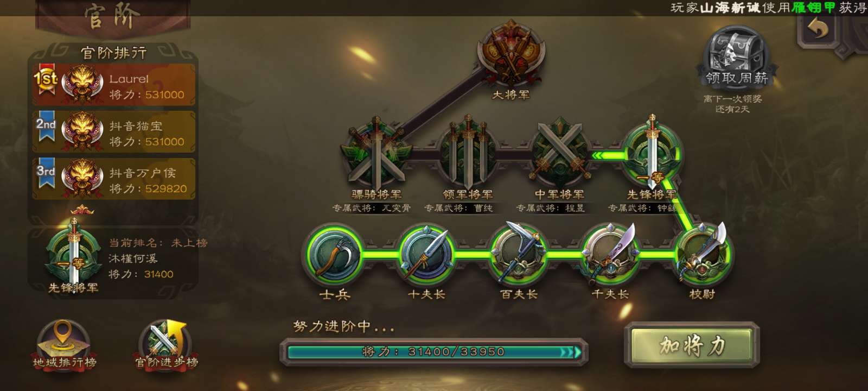Click my own 先锋将军 rank badge
The width and height of the screenshot is (868, 391).
[74, 255]
